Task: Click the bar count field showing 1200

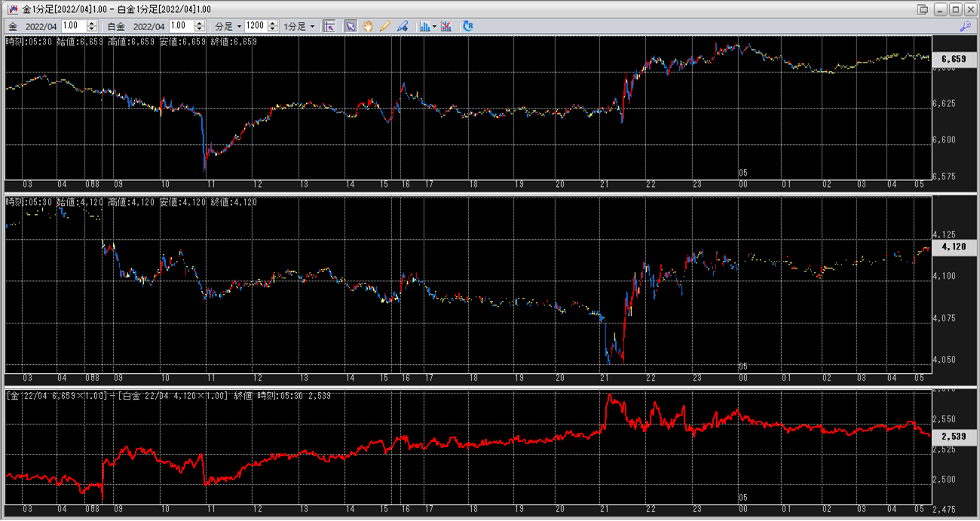Action: click(x=255, y=26)
